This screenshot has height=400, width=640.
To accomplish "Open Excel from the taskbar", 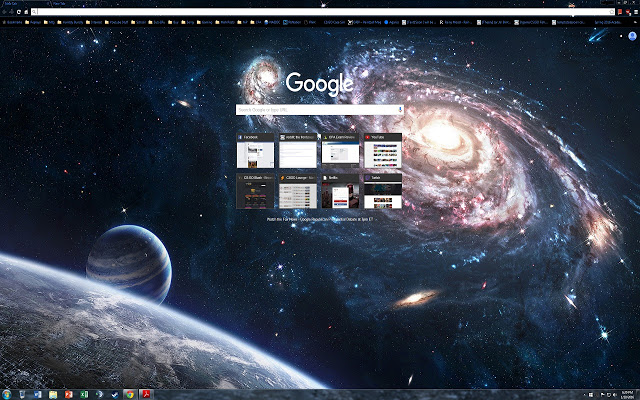I will [x=83, y=394].
